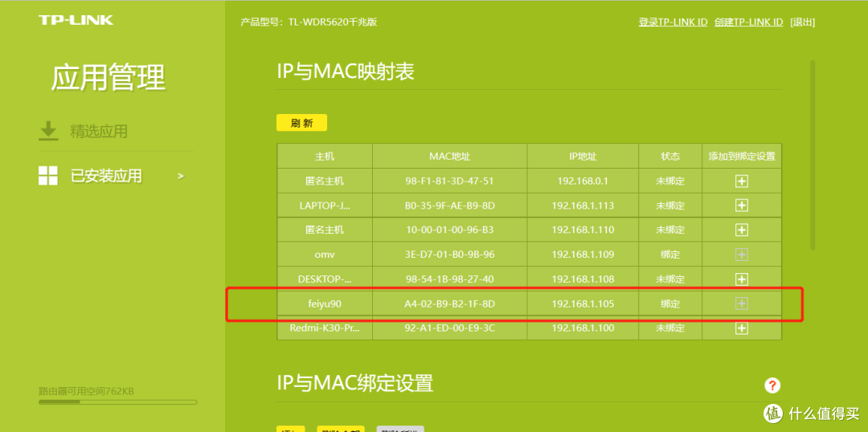Click MAC address B0-35-9F-AE-B9-8D
This screenshot has height=432, width=868.
449,206
